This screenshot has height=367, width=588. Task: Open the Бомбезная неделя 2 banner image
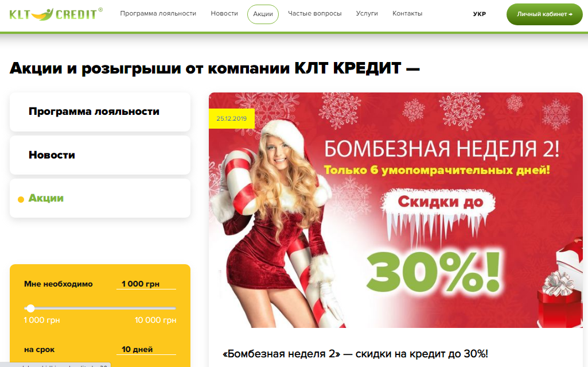click(396, 210)
